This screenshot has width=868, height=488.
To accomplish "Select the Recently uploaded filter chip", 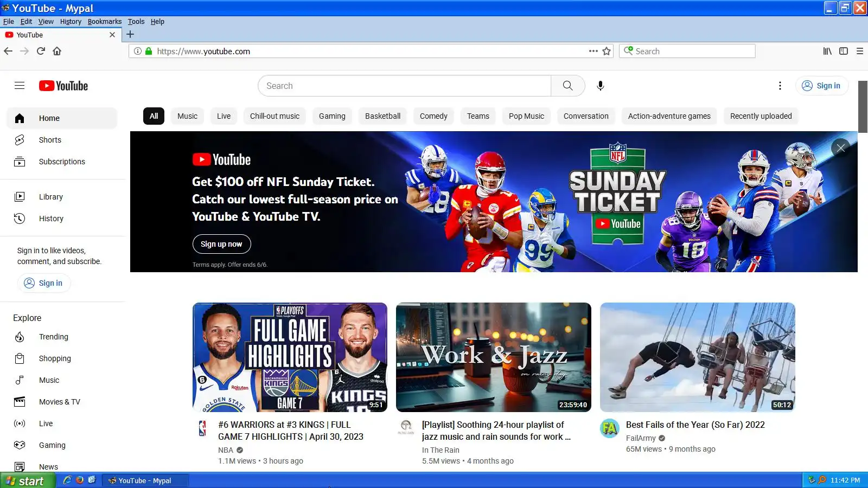I will pyautogui.click(x=761, y=116).
